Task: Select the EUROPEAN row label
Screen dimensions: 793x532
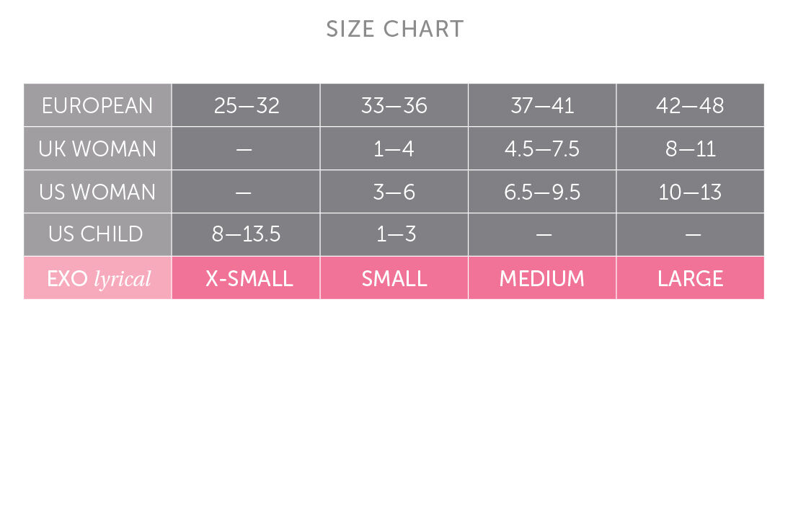Action: tap(97, 105)
